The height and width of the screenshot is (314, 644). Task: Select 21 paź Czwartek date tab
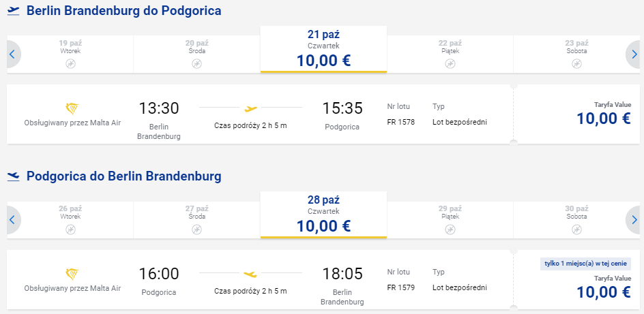pyautogui.click(x=323, y=49)
